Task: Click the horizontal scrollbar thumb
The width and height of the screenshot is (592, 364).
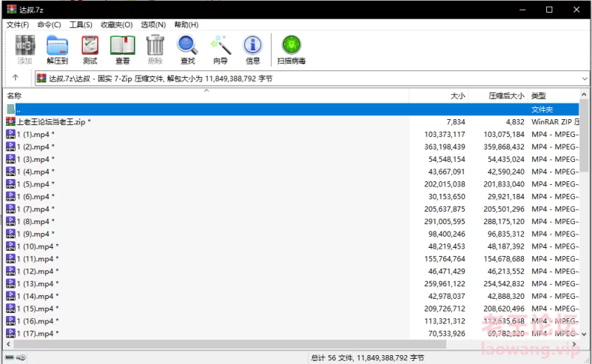Action: point(229,344)
